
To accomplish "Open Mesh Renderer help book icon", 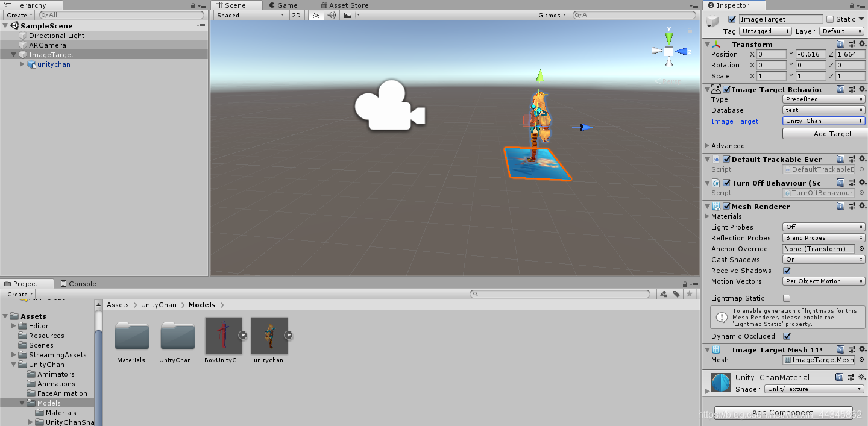I will pyautogui.click(x=840, y=206).
